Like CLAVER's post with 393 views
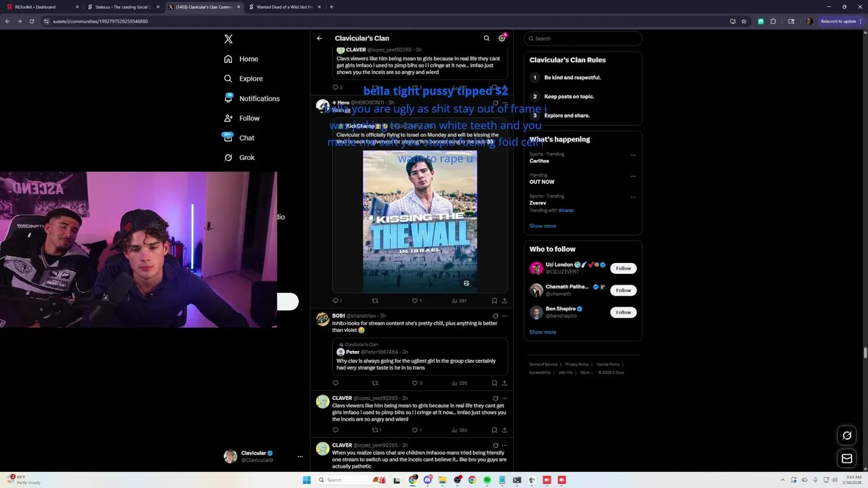868x488 pixels. pyautogui.click(x=416, y=430)
